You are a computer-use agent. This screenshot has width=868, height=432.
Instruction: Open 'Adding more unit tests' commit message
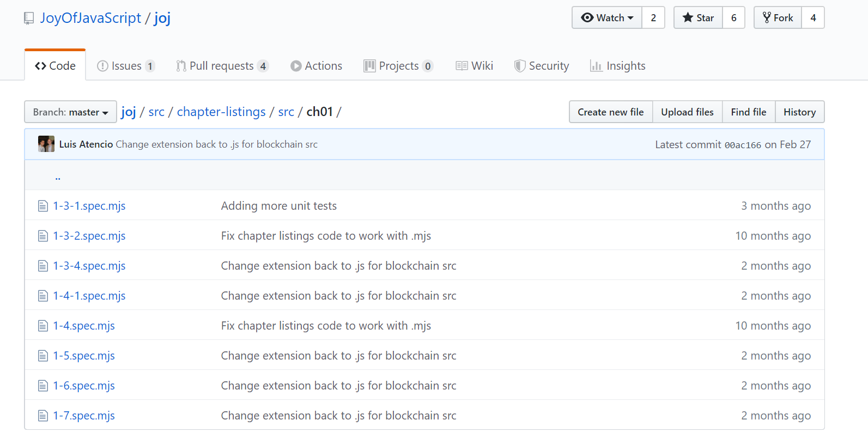tap(279, 206)
